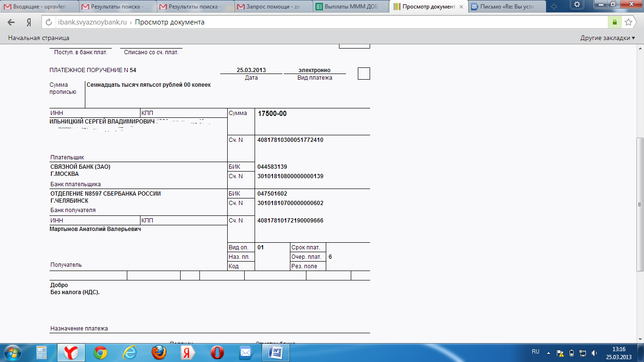Click the green secure connection lock icon
Viewport: 644px width, 362px height.
pos(615,22)
